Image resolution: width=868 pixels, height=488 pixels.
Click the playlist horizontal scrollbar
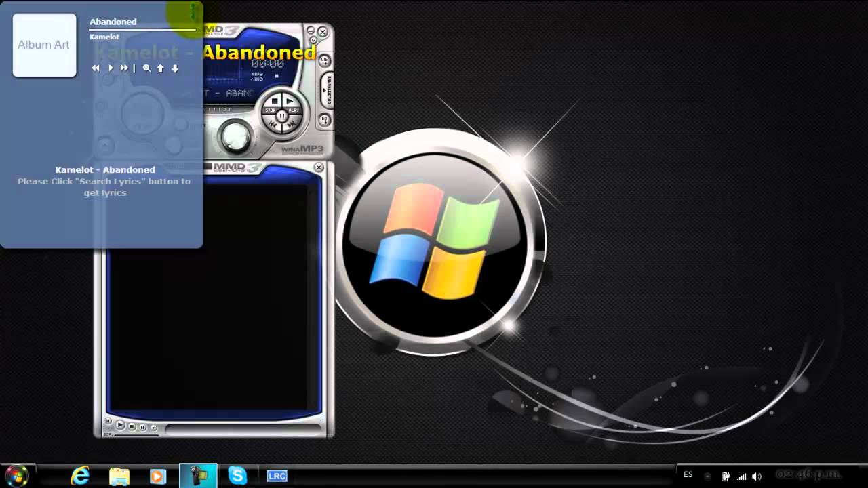(243, 428)
